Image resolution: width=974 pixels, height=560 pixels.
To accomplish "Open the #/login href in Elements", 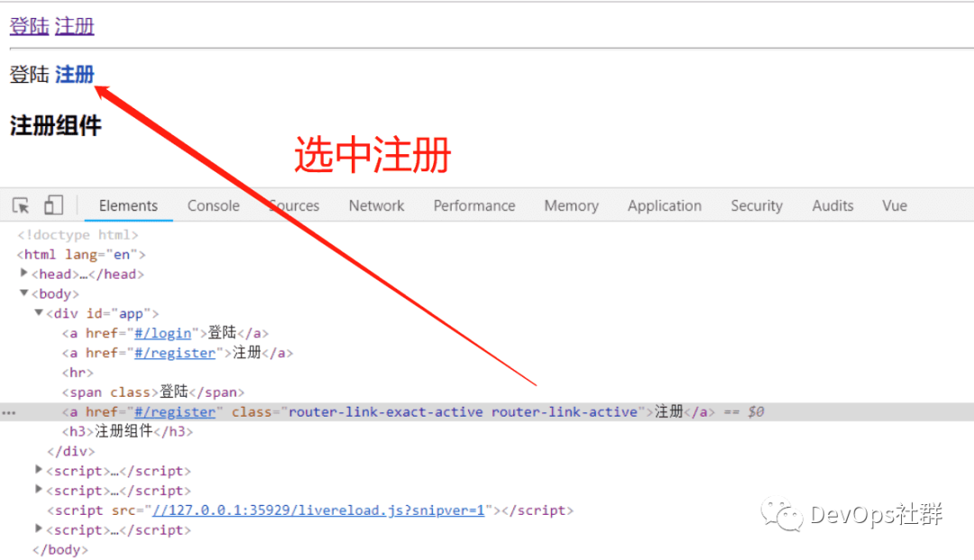I will [x=162, y=334].
